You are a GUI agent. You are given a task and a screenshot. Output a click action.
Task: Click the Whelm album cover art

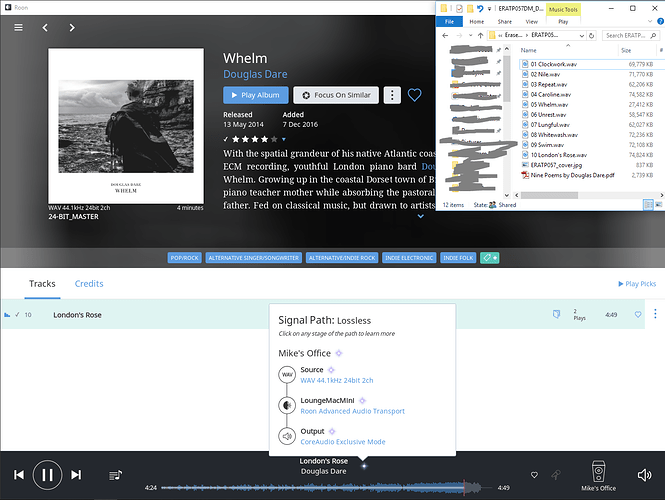pos(126,126)
